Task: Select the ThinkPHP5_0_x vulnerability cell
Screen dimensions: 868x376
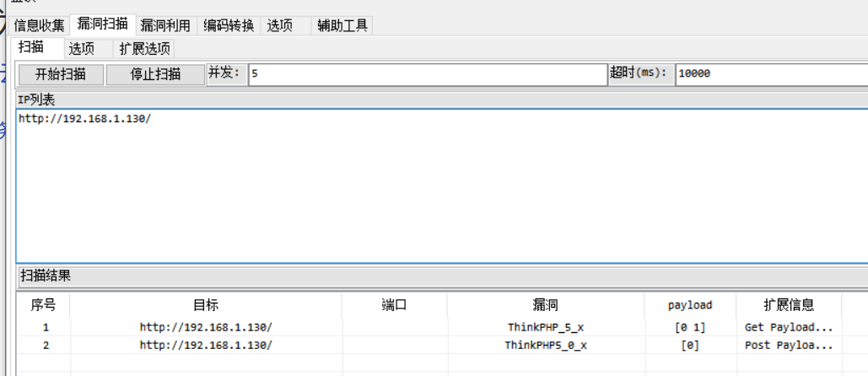Action: [545, 345]
